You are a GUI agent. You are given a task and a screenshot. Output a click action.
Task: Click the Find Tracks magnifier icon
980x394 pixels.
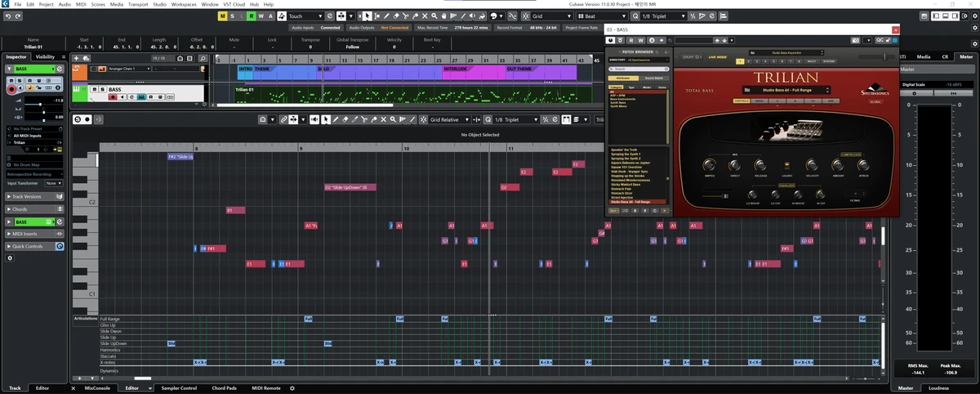pos(203,58)
